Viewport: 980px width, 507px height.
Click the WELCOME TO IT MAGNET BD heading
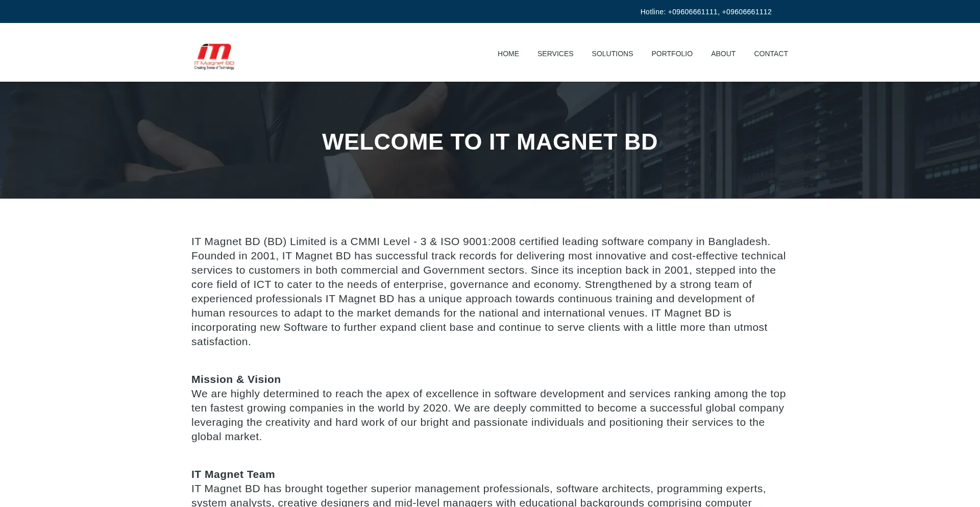coord(490,141)
